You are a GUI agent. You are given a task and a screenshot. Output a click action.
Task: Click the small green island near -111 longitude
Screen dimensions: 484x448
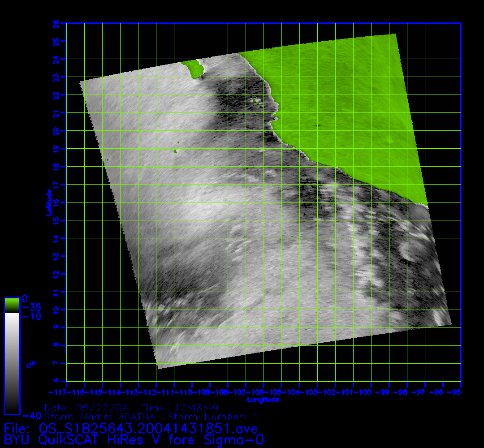(176, 152)
